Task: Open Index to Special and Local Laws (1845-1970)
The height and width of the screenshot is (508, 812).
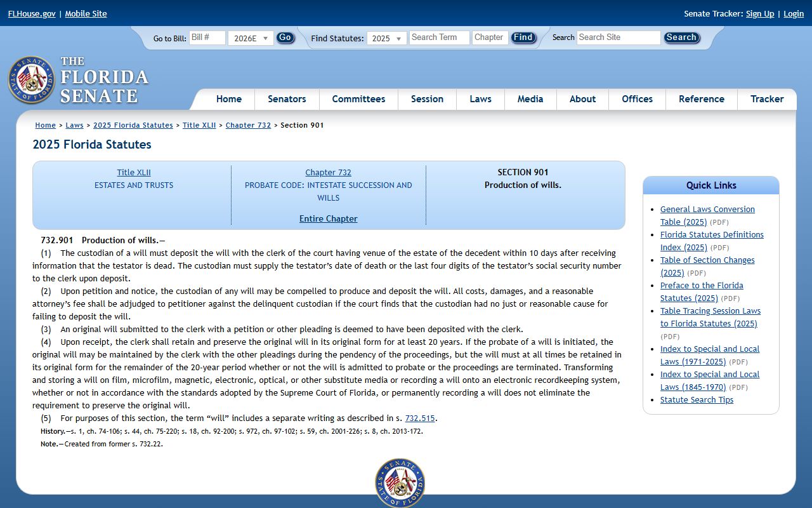Action: [709, 380]
